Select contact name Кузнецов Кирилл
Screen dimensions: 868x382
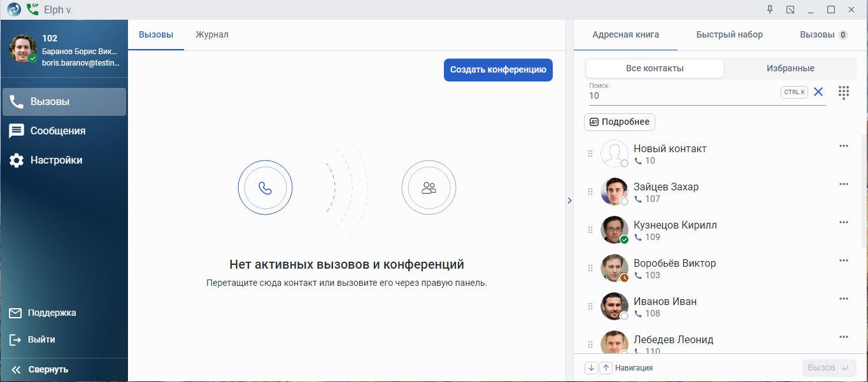[x=675, y=225]
